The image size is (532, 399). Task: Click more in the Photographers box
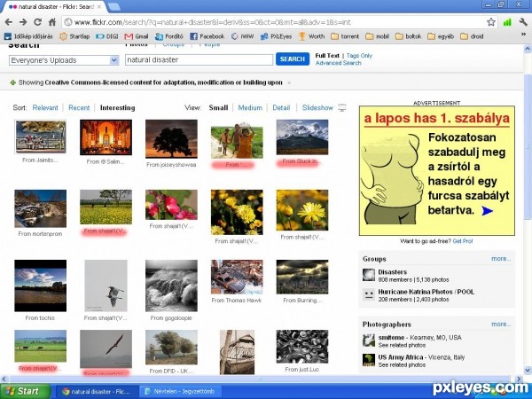501,325
